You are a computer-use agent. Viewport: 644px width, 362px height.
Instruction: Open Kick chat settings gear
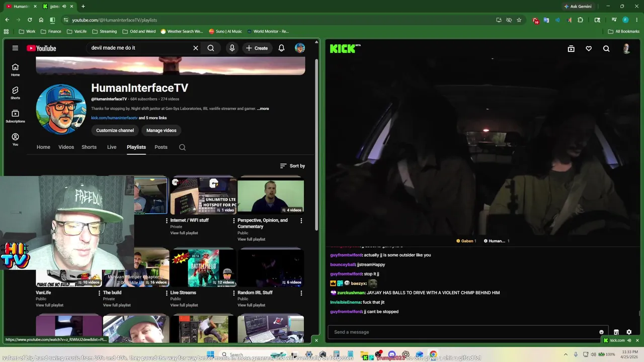point(629,332)
